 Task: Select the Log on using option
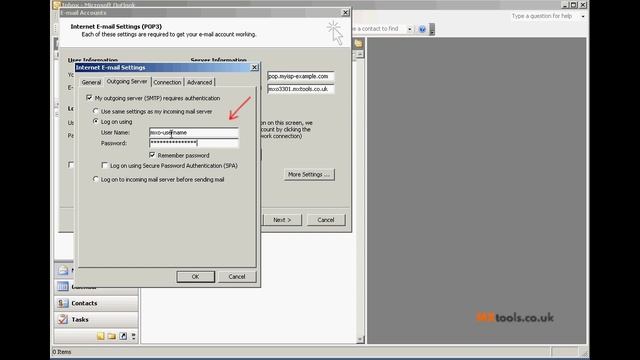coord(96,122)
